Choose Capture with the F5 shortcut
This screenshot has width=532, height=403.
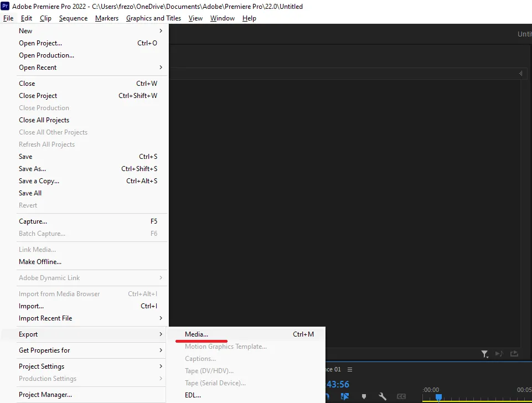[x=91, y=221]
